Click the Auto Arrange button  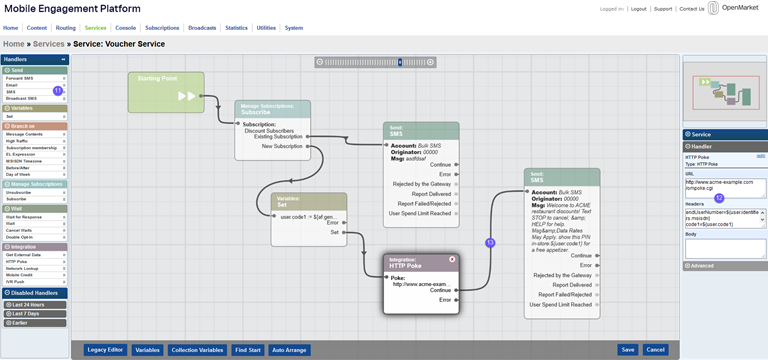pos(289,350)
